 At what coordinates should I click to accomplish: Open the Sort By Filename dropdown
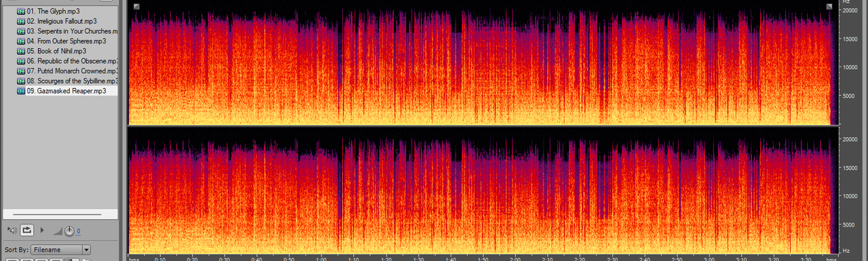point(61,249)
